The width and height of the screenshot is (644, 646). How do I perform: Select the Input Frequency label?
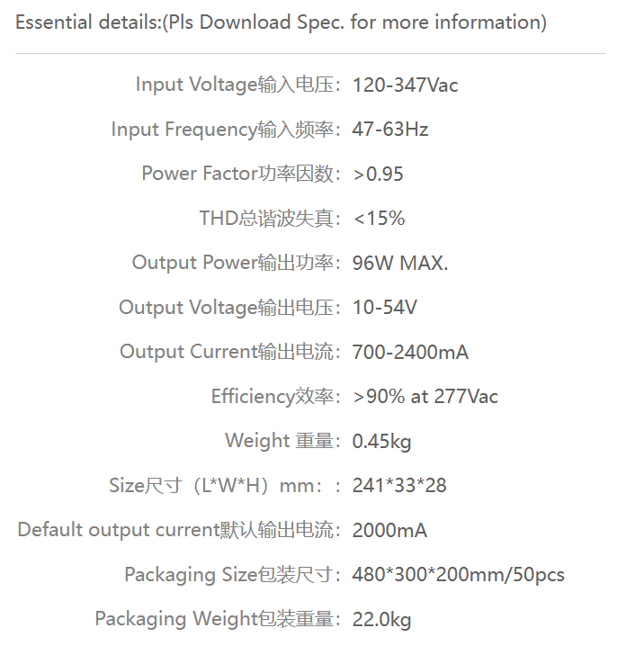(226, 130)
